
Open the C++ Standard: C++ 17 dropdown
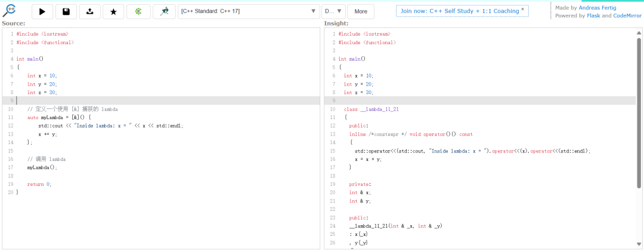[x=249, y=11]
